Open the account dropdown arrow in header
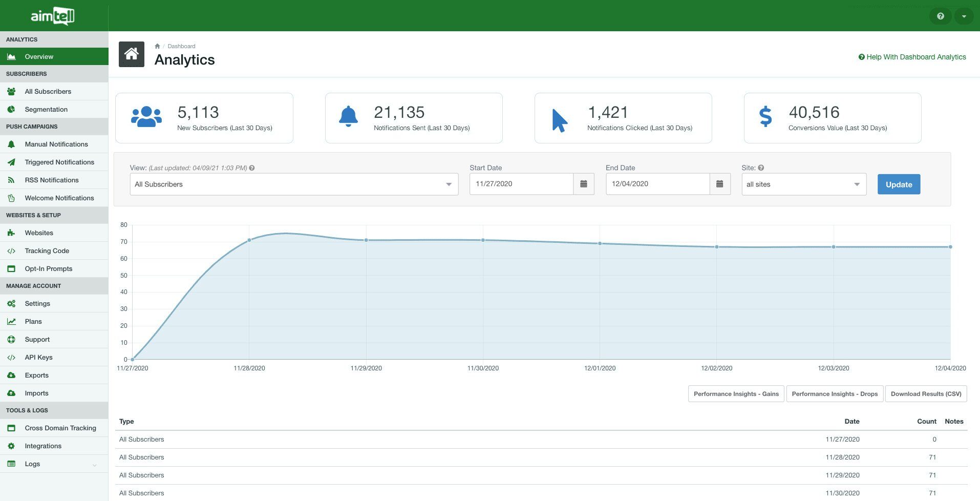The height and width of the screenshot is (501, 980). [964, 16]
